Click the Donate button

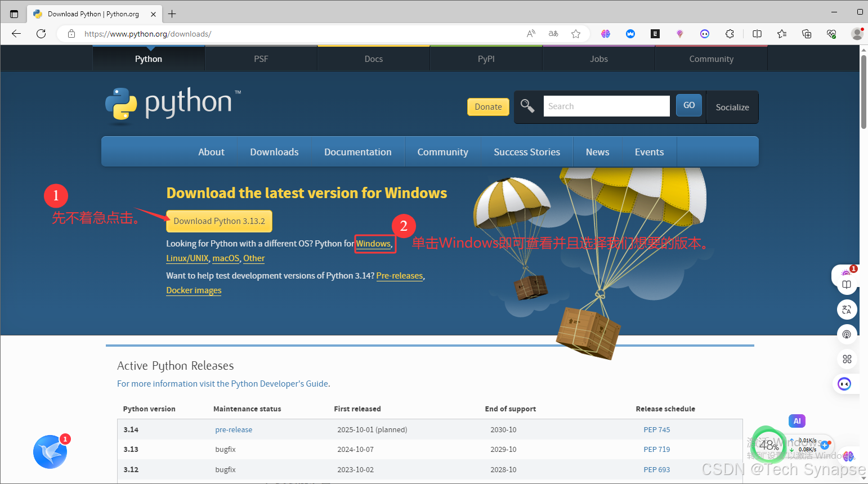pos(488,107)
